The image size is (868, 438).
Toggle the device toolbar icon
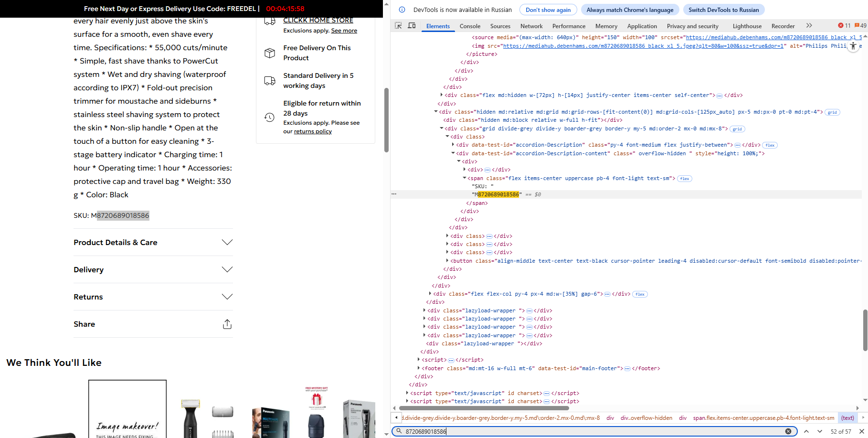point(412,26)
